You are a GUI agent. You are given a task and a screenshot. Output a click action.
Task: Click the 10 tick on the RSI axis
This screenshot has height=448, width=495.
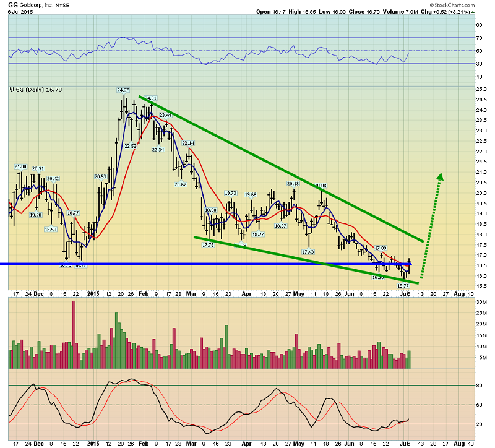coord(479,77)
